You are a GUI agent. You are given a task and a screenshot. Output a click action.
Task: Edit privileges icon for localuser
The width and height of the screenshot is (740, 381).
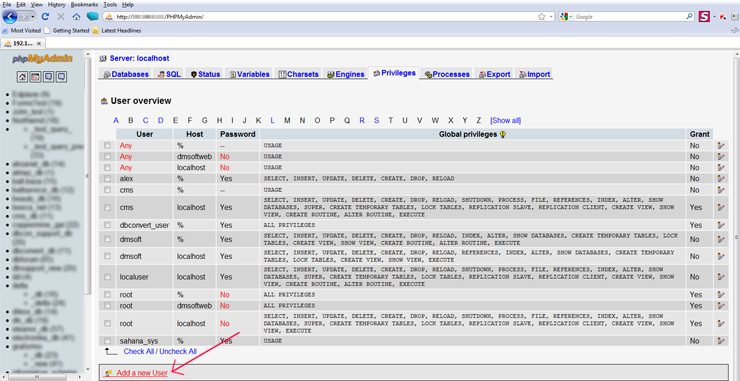coord(720,277)
